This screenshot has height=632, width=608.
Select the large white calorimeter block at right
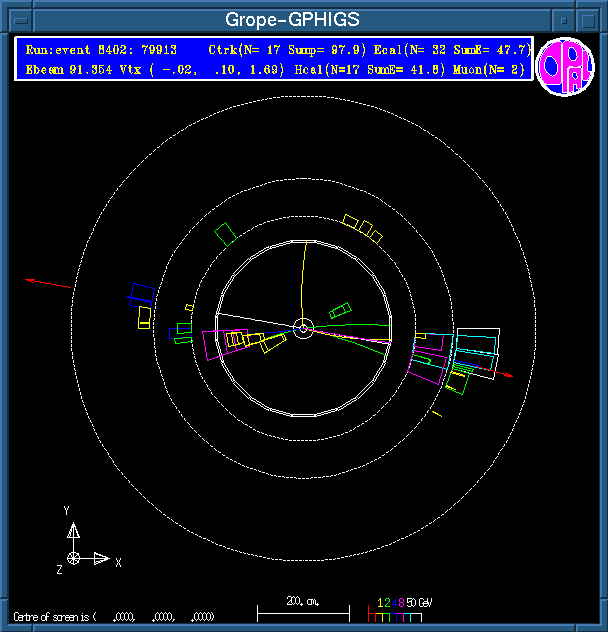point(477,340)
